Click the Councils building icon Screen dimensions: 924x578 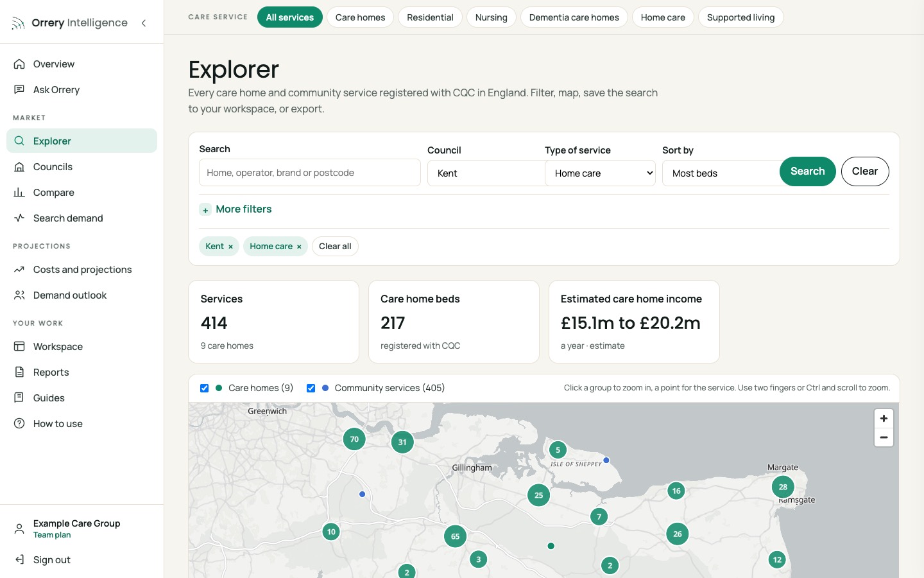(19, 167)
